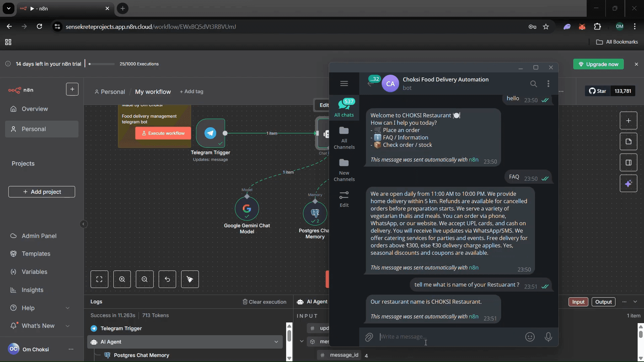Screen dimensions: 644x362
Task: Reload the browser page
Action: 40,26
